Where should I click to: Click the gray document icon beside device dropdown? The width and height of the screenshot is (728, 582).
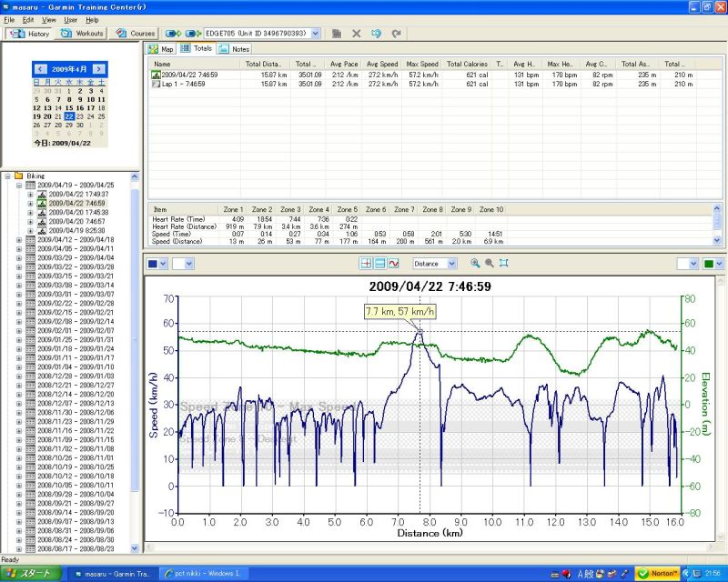[x=337, y=34]
